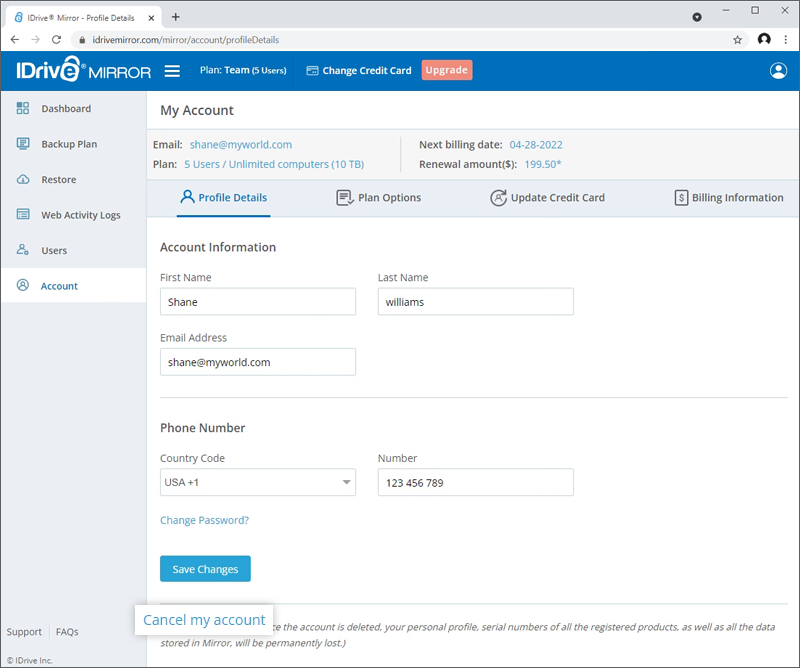Click the Save Changes button
The width and height of the screenshot is (800, 668).
205,568
